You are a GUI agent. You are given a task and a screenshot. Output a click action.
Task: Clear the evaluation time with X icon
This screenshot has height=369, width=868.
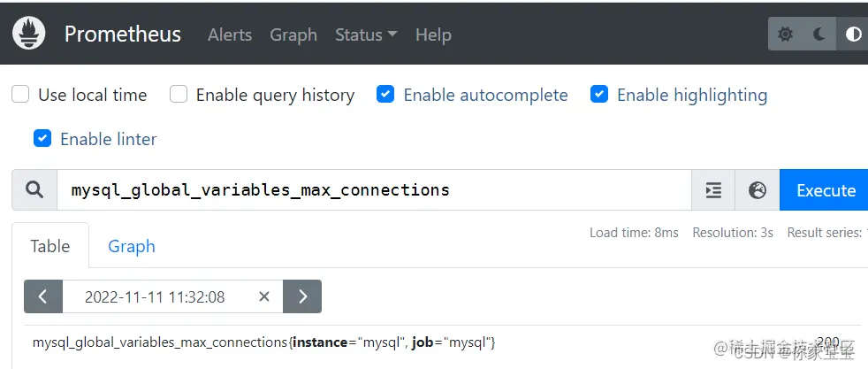click(263, 296)
